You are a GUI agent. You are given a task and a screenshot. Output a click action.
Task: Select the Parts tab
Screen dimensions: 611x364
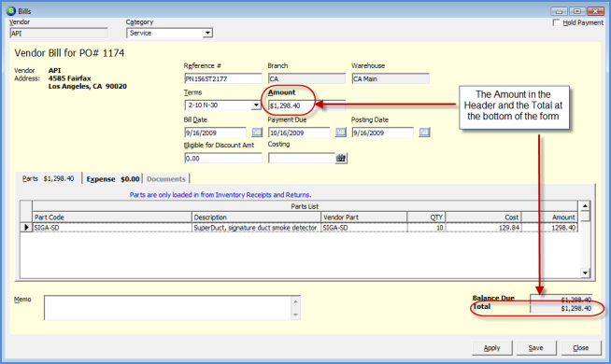49,178
